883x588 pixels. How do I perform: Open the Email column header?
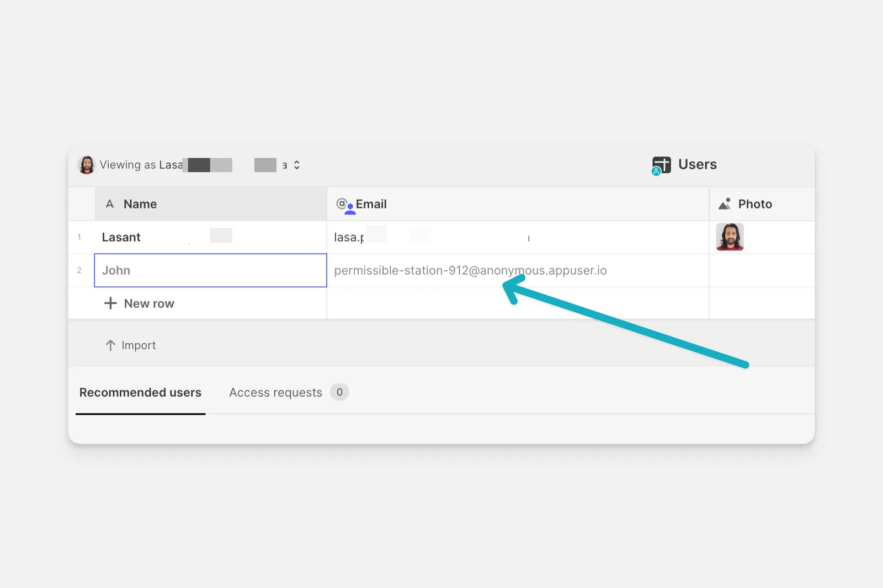pos(518,204)
